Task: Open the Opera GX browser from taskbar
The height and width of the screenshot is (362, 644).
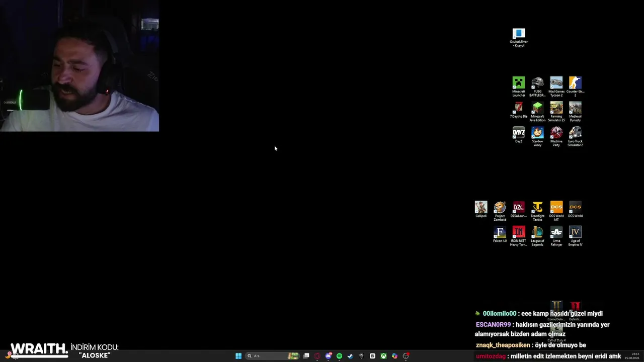Action: (317, 356)
